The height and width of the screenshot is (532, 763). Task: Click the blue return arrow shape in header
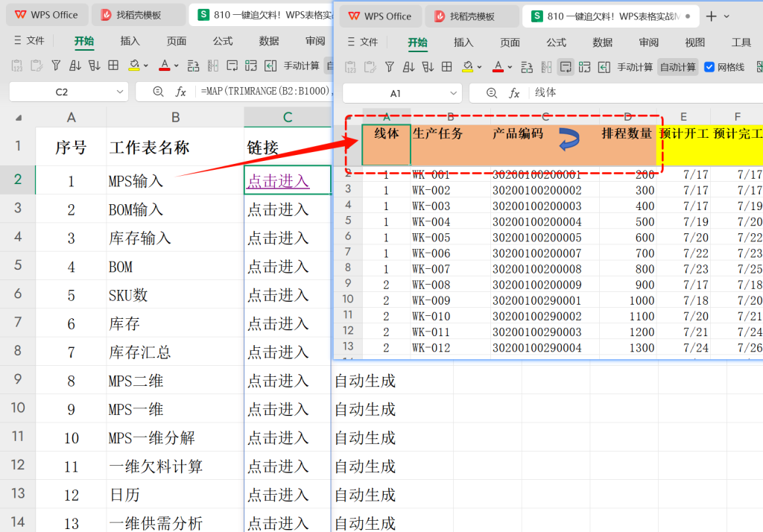pyautogui.click(x=569, y=139)
